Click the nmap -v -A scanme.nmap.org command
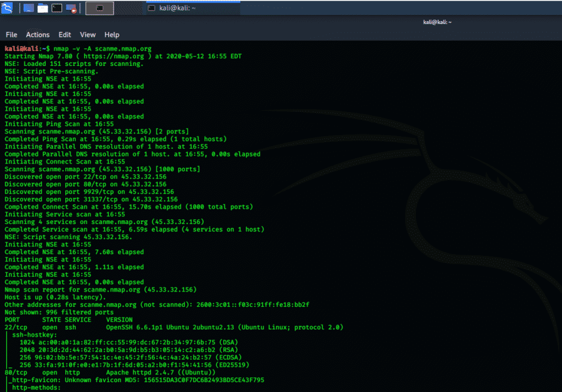562x392 pixels. [103, 49]
